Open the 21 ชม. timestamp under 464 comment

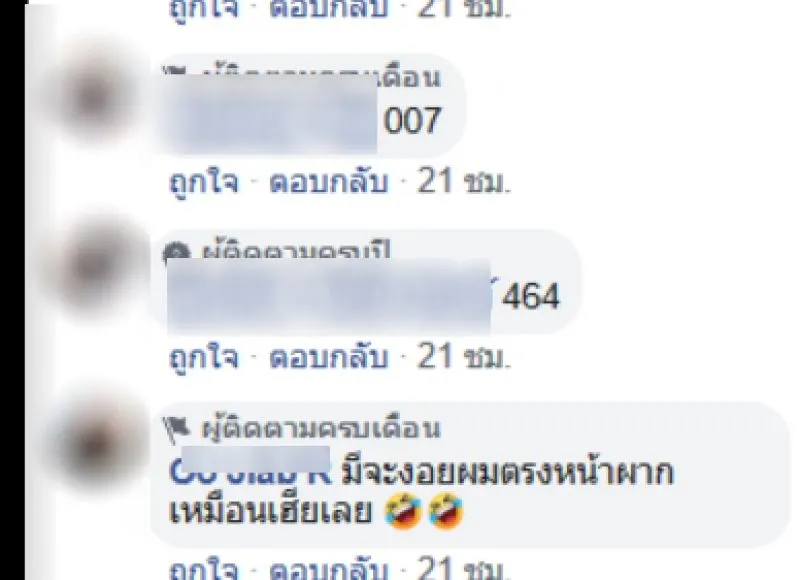[x=463, y=357]
